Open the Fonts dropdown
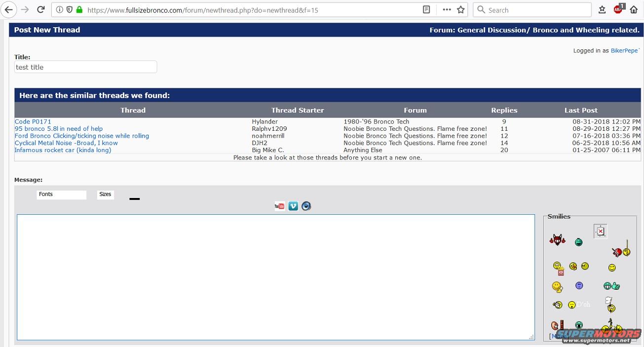644x347 pixels. point(62,194)
